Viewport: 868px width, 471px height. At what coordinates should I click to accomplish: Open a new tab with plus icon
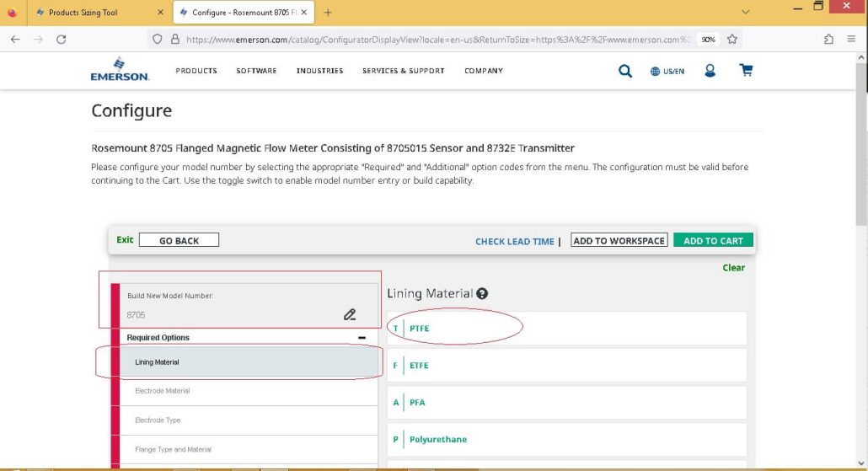[328, 12]
